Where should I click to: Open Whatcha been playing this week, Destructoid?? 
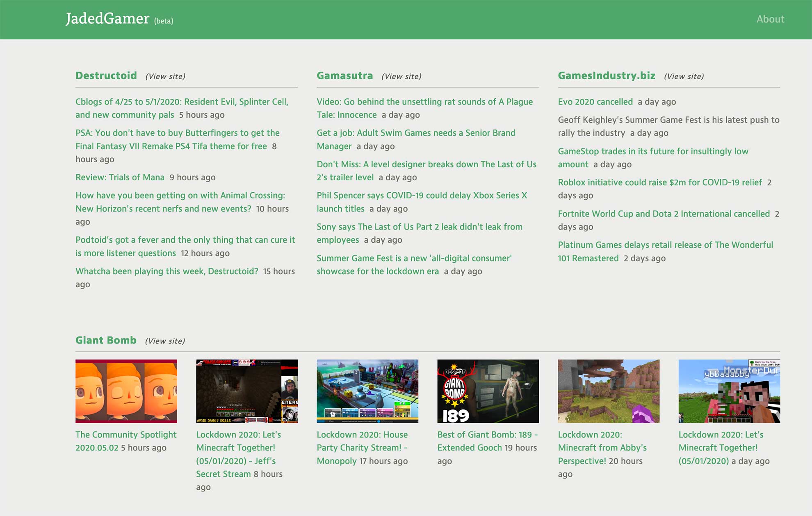click(x=167, y=271)
